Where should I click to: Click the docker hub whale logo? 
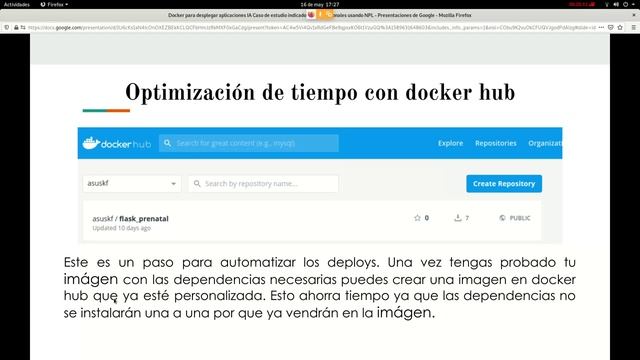117,143
